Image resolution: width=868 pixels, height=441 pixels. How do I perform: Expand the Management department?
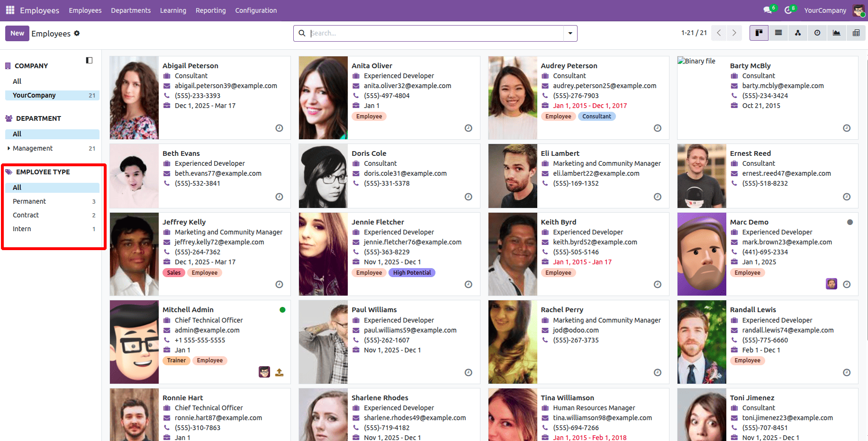click(9, 148)
